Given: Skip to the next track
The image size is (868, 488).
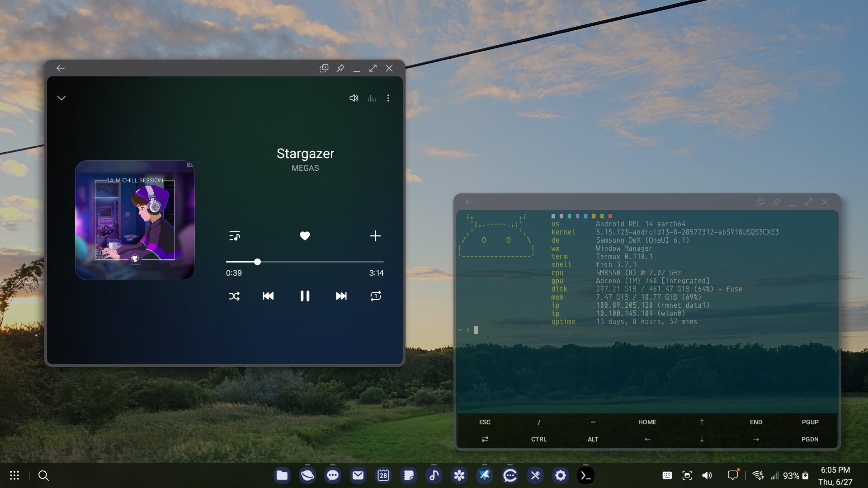Looking at the screenshot, I should tap(341, 296).
